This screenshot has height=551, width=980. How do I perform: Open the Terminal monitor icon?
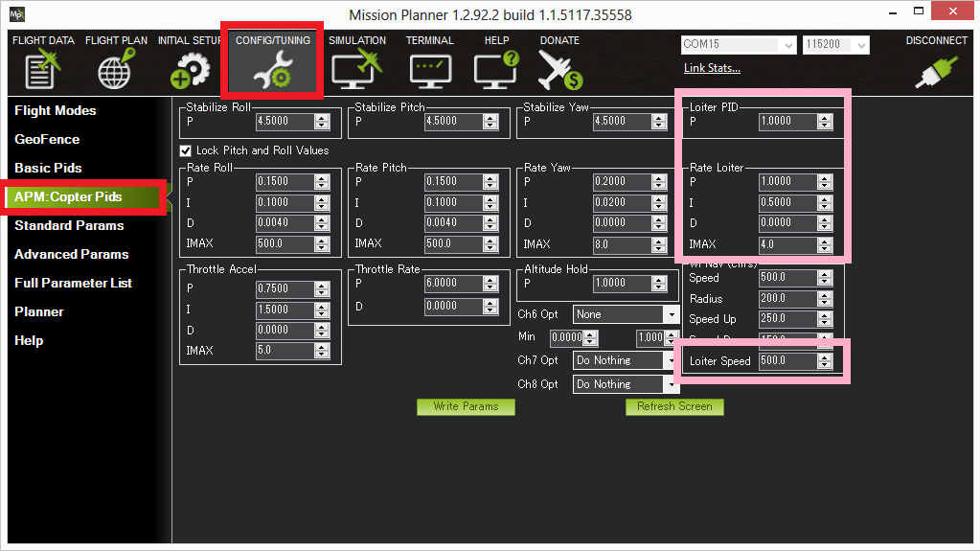click(430, 70)
